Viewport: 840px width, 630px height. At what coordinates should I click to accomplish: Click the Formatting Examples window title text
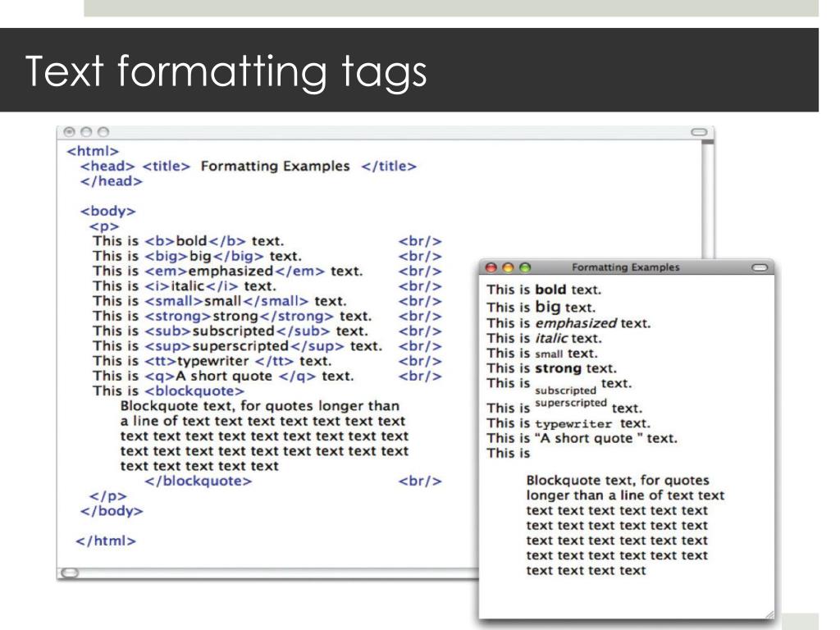tap(625, 267)
